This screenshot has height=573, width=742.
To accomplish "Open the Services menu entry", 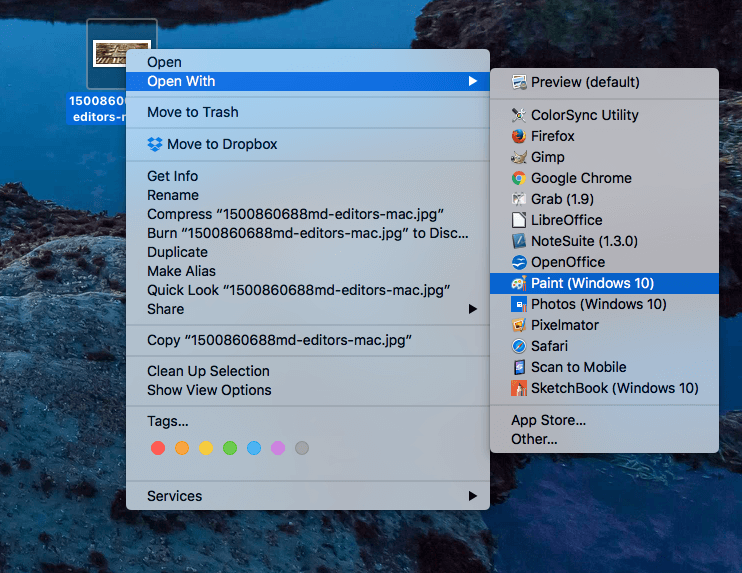I will coord(308,496).
